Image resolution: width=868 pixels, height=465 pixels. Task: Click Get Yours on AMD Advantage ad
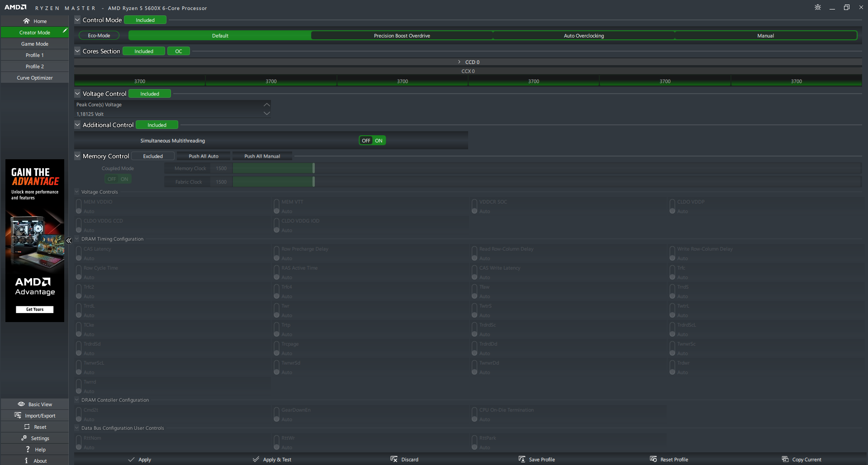(35, 309)
